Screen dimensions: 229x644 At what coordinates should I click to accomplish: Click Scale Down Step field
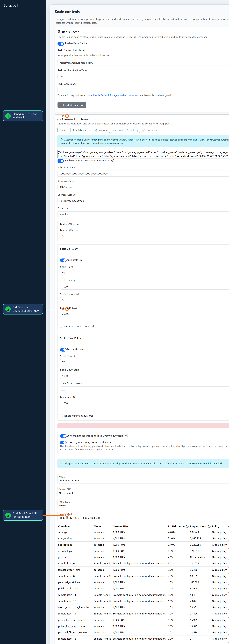[x=145, y=376]
